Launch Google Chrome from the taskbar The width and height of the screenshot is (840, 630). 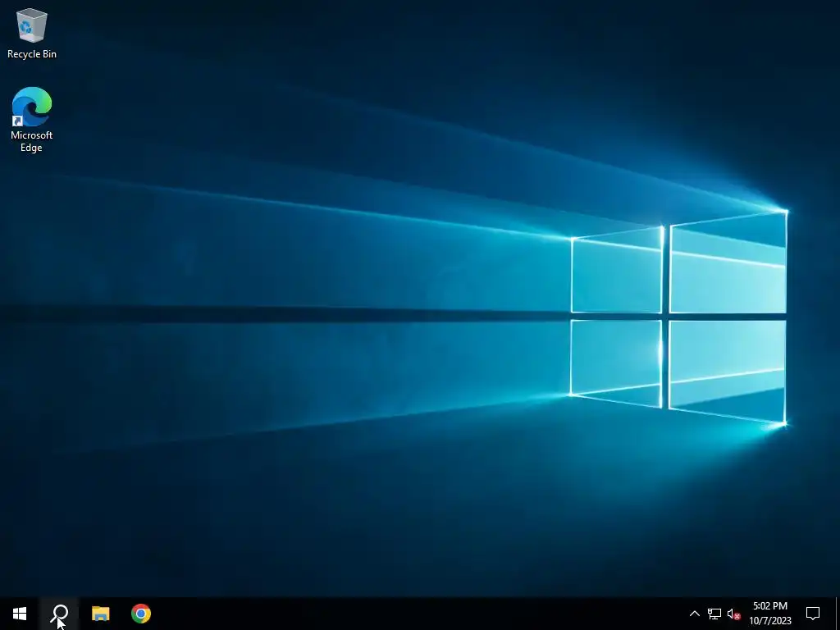coord(141,614)
